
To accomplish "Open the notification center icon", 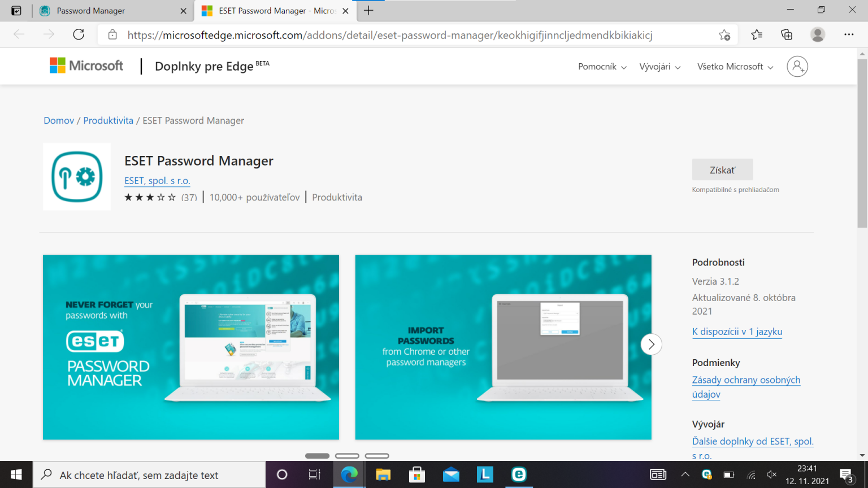I will click(x=847, y=475).
